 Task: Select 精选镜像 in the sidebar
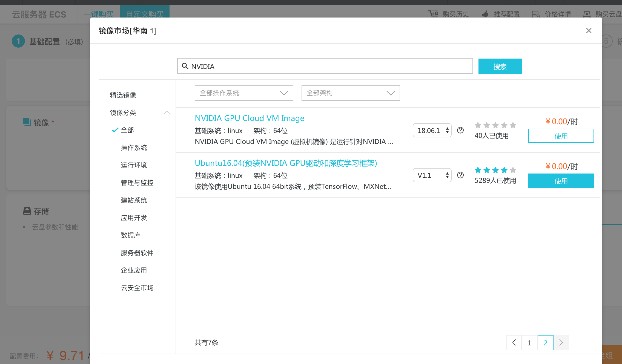(123, 95)
